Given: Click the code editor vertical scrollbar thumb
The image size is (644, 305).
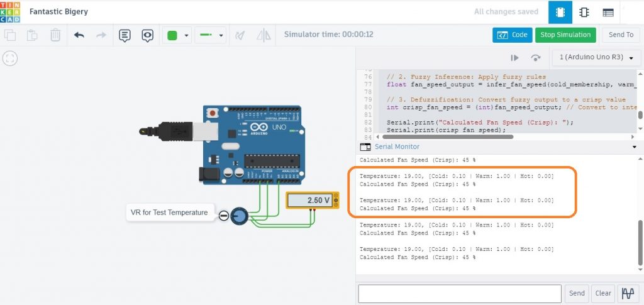Looking at the screenshot, I should click(640, 114).
